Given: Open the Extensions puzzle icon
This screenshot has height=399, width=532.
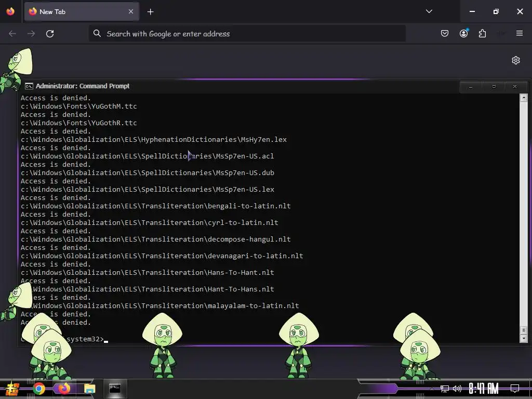Looking at the screenshot, I should [482, 33].
